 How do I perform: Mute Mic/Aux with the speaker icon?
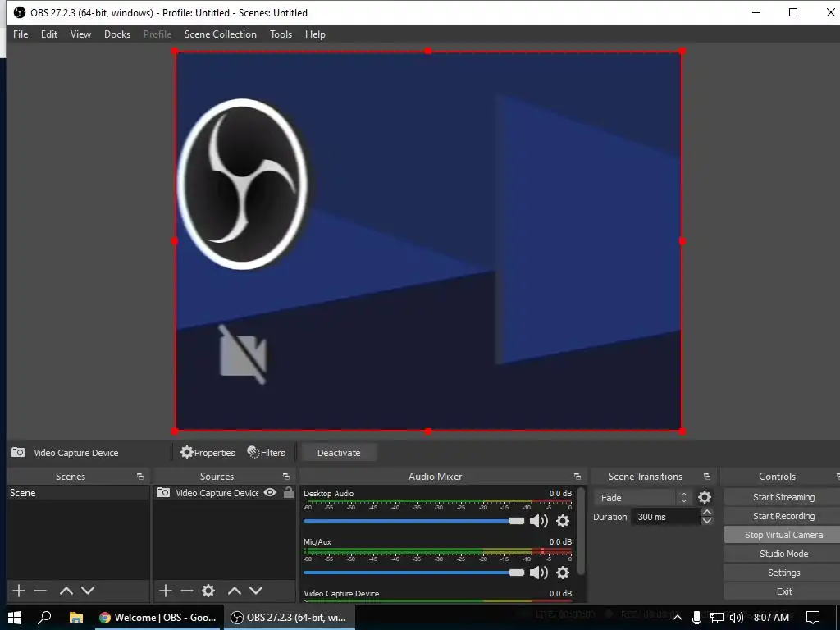point(538,573)
